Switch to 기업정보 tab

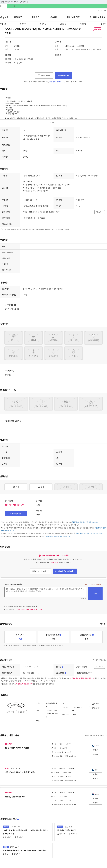tap(103, 24)
